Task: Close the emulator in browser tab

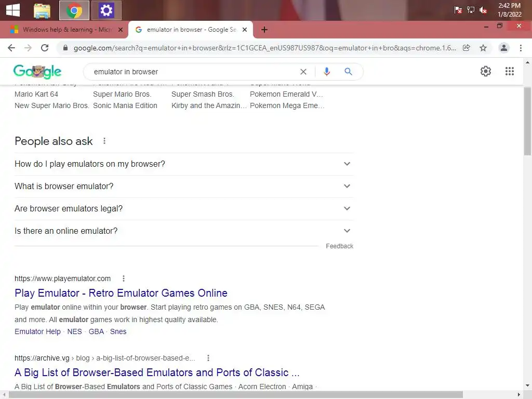Action: pos(245,30)
